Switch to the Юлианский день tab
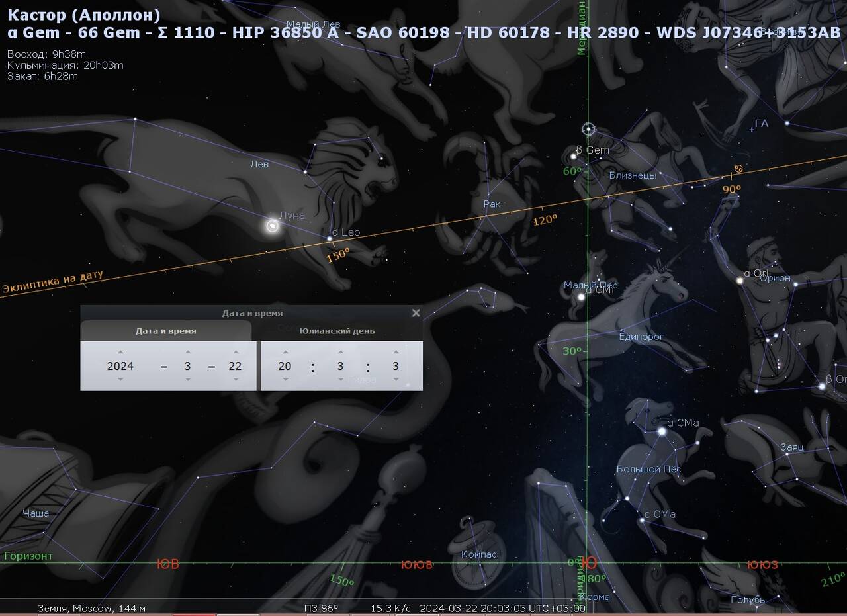 click(337, 331)
